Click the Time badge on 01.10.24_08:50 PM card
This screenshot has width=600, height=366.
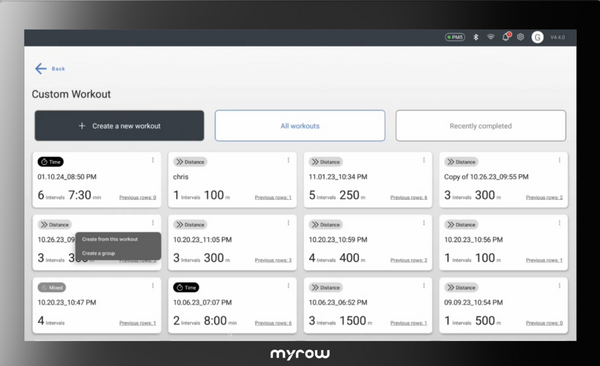point(51,162)
